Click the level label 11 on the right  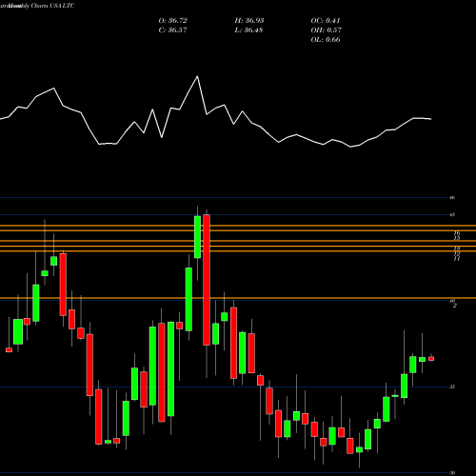457,259
